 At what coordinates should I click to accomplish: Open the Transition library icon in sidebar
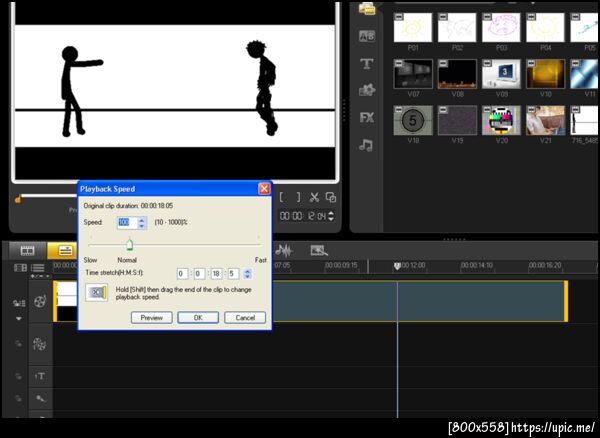(x=367, y=37)
